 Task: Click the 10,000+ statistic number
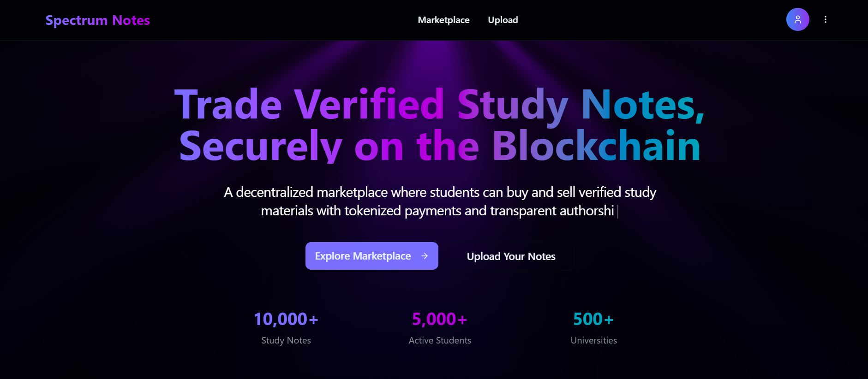[286, 319]
